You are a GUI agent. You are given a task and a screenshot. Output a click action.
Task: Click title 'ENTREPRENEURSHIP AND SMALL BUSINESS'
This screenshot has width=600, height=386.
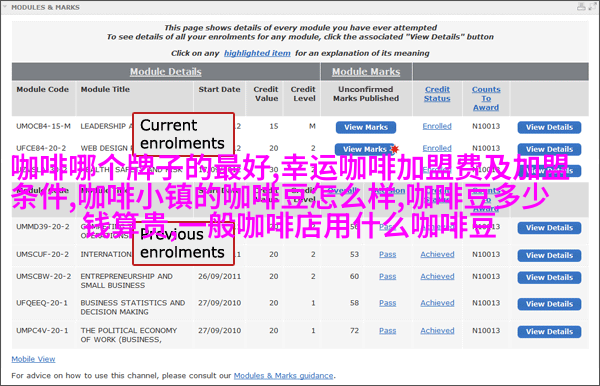[x=127, y=281]
